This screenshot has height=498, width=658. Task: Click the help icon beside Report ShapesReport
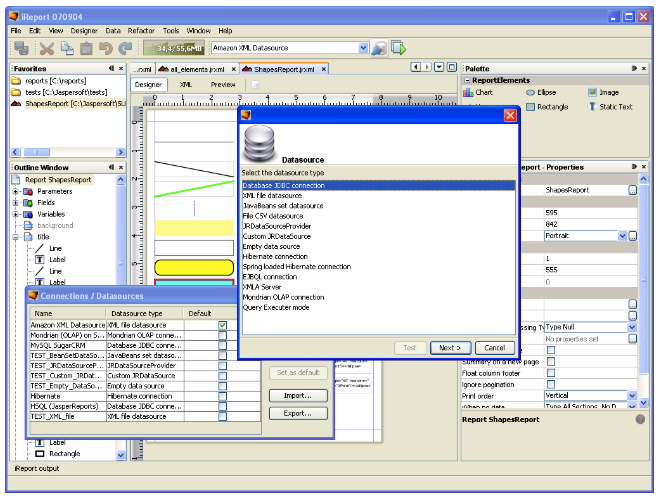click(640, 419)
